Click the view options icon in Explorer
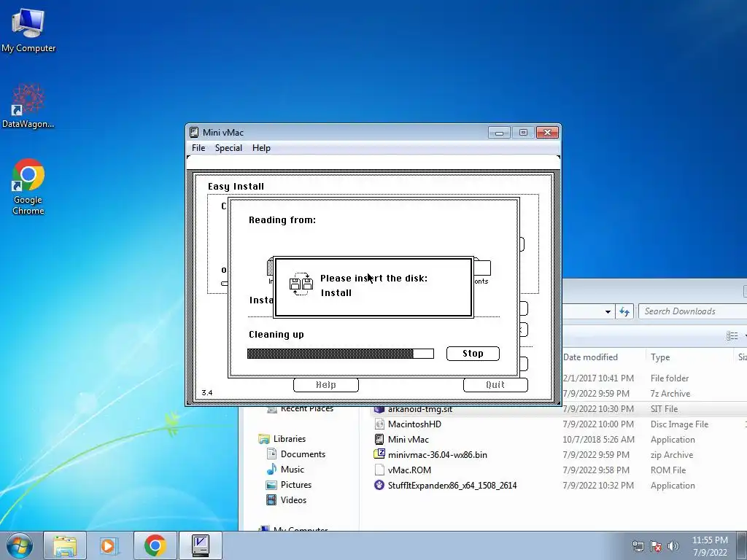 732,335
